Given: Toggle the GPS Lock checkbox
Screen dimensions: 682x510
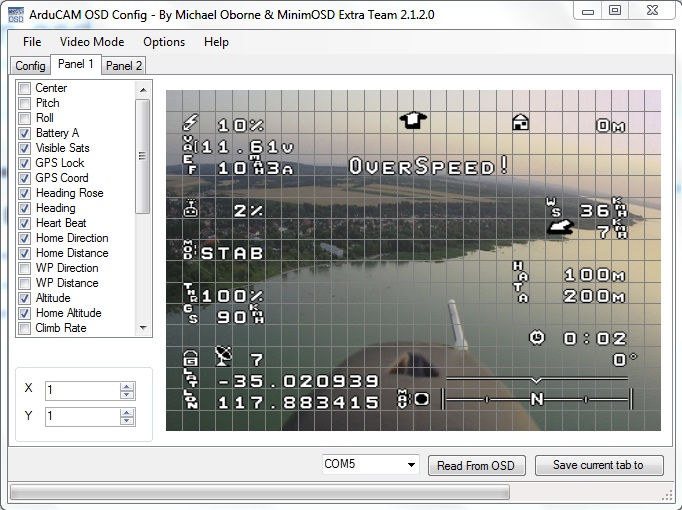Looking at the screenshot, I should point(25,163).
